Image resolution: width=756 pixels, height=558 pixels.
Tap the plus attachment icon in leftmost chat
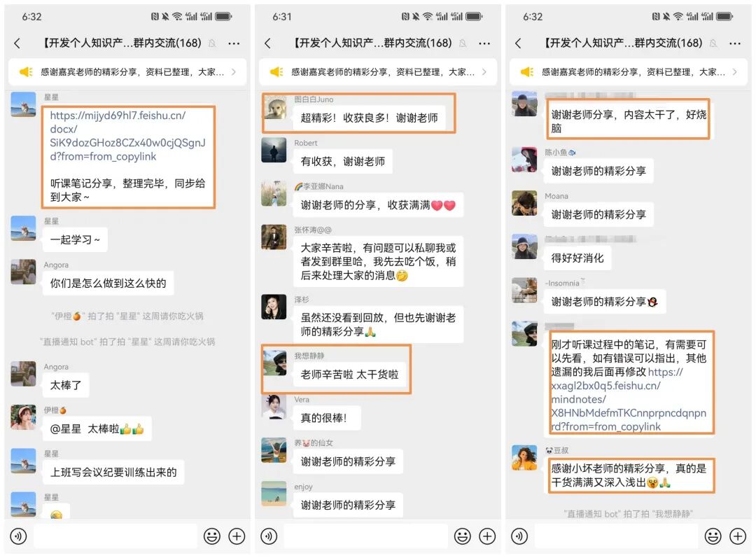[237, 536]
